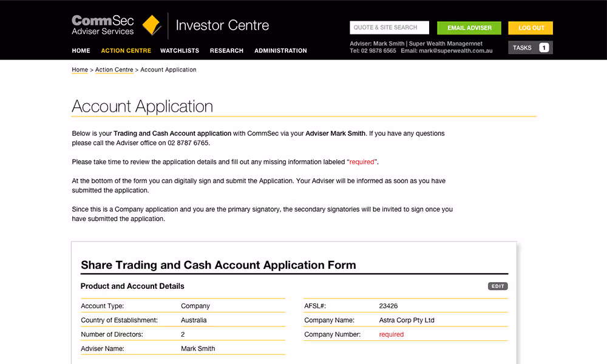The image size is (607, 364).
Task: Edit Product and Account Details section
Action: [x=498, y=286]
